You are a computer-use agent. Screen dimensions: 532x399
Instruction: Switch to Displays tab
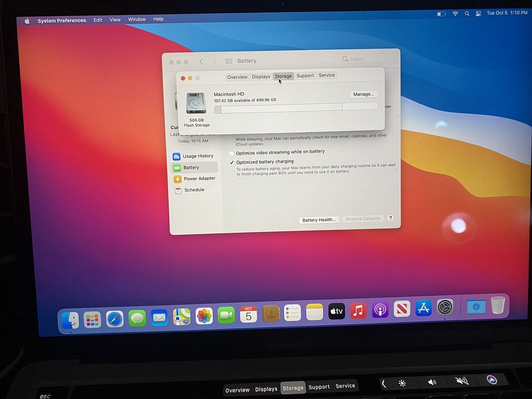click(261, 77)
